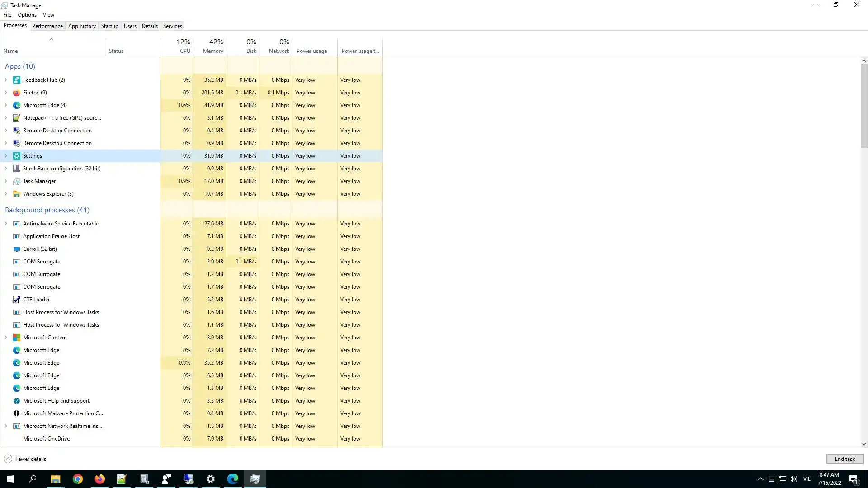Click the CTF Loader process icon

pos(17,300)
